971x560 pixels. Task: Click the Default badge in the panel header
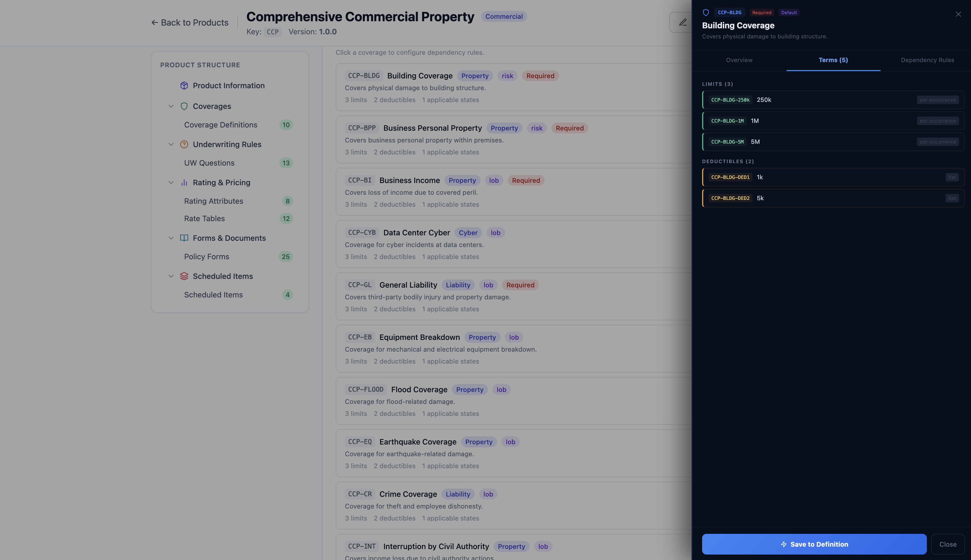click(x=789, y=12)
